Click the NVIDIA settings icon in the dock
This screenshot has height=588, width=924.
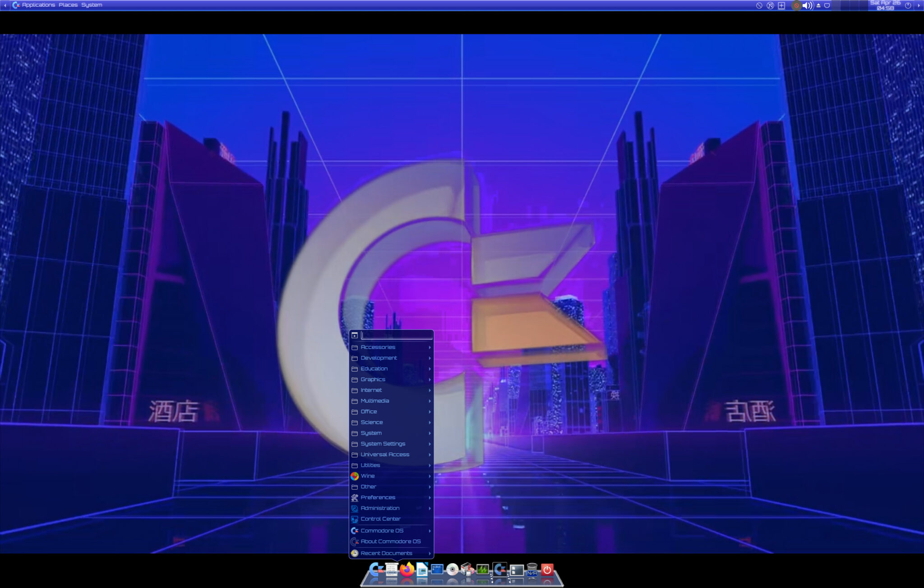[x=532, y=574]
